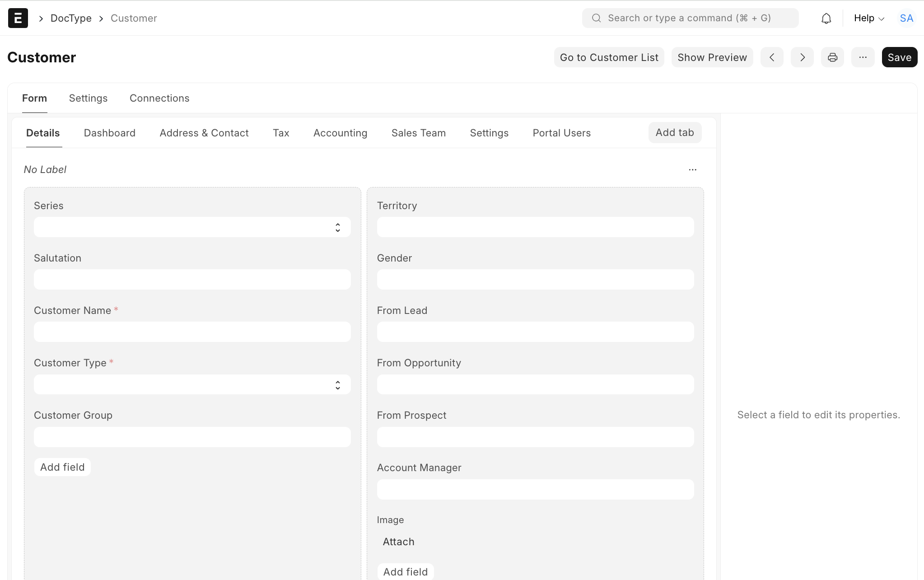Click the DocType breadcrumb link
This screenshot has width=924, height=580.
[71, 18]
